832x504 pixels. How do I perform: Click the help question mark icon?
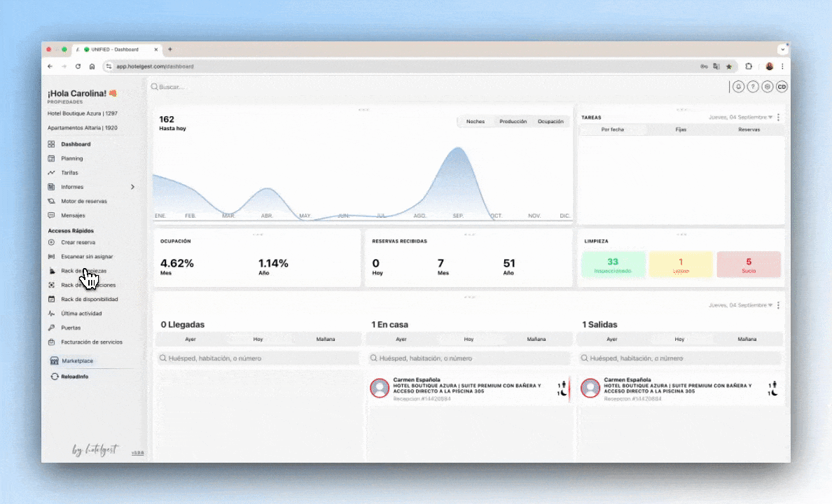click(752, 87)
